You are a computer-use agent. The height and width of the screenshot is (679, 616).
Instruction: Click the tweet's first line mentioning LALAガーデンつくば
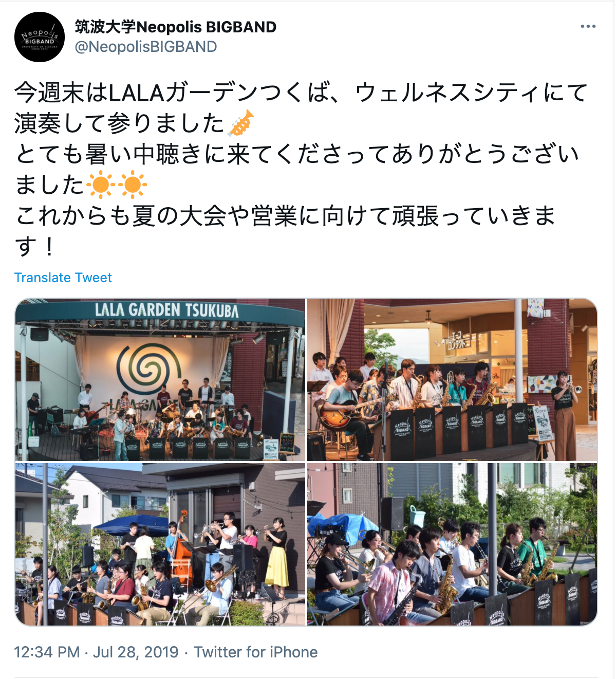(x=301, y=93)
